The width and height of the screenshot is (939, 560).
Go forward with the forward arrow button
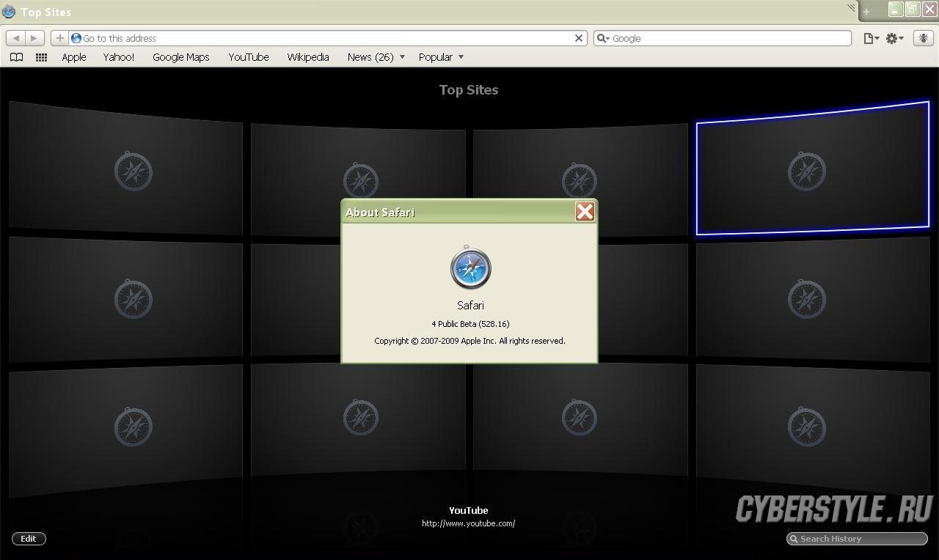pos(34,38)
